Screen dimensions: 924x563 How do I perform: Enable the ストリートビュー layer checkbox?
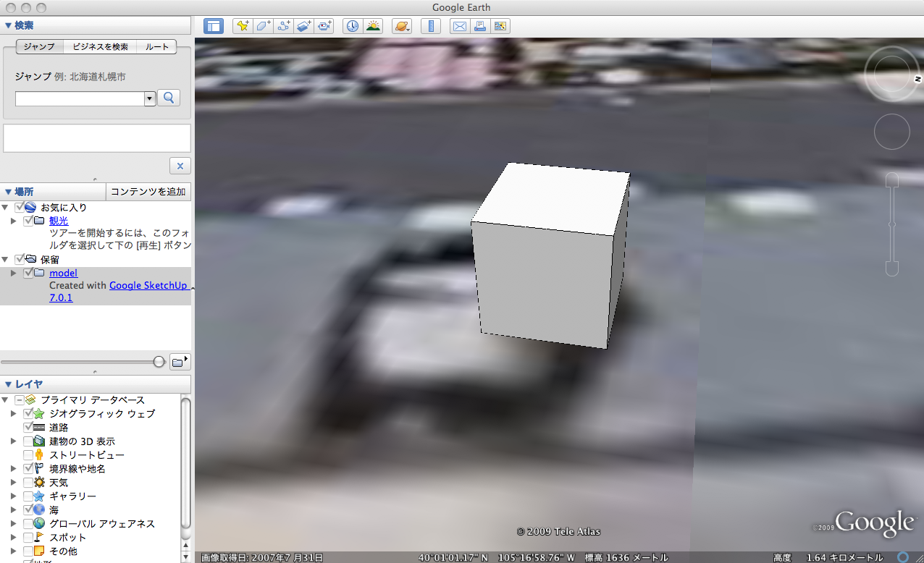pos(28,455)
